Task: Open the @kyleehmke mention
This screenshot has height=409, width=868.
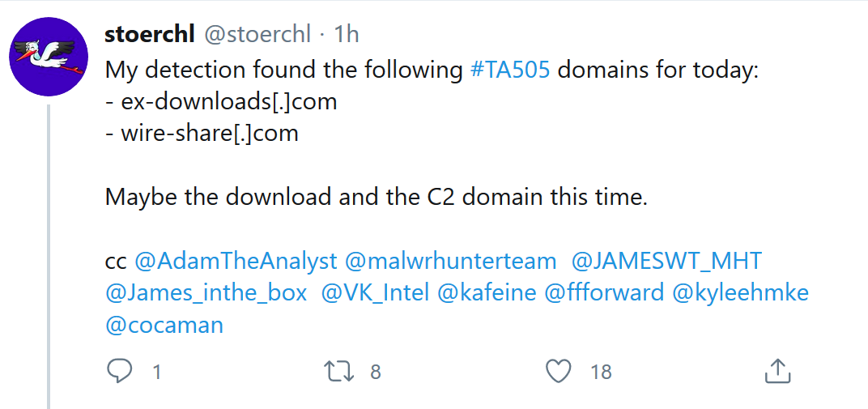Action: (740, 293)
